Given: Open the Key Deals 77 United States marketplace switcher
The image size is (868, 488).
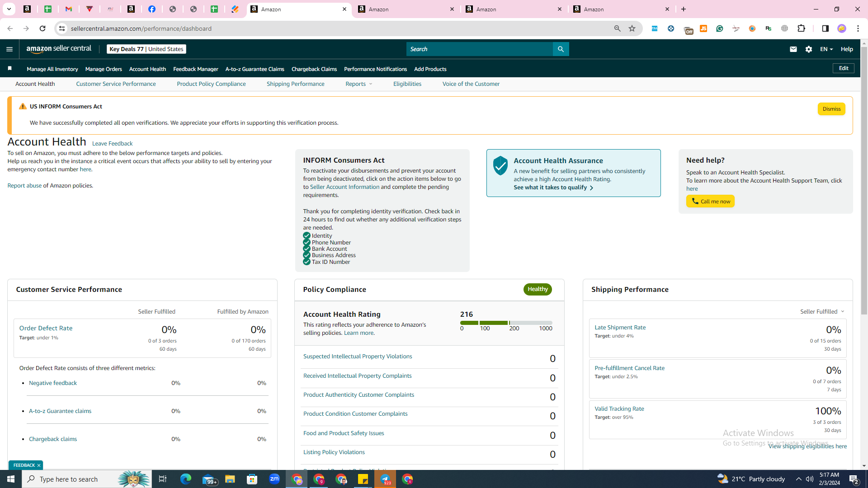Looking at the screenshot, I should tap(146, 49).
